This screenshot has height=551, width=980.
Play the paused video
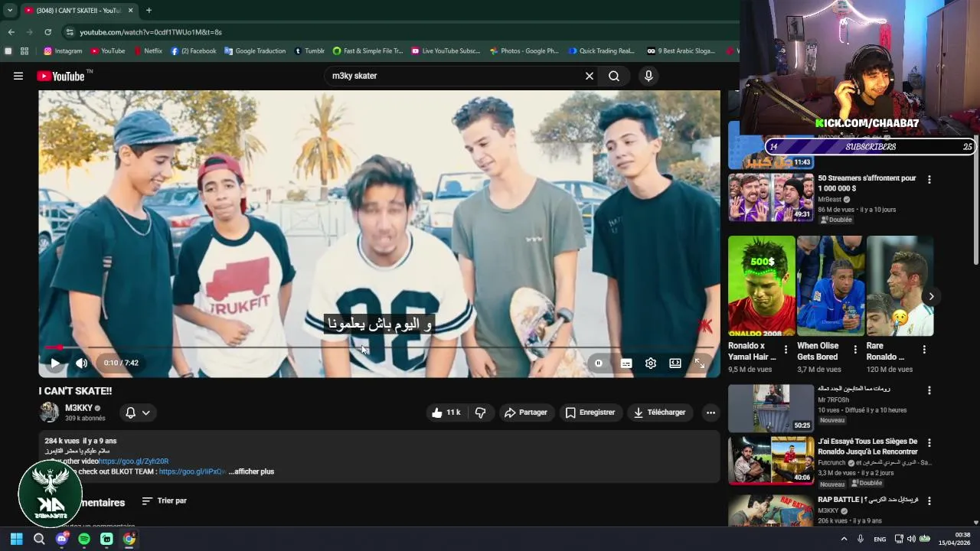point(55,364)
